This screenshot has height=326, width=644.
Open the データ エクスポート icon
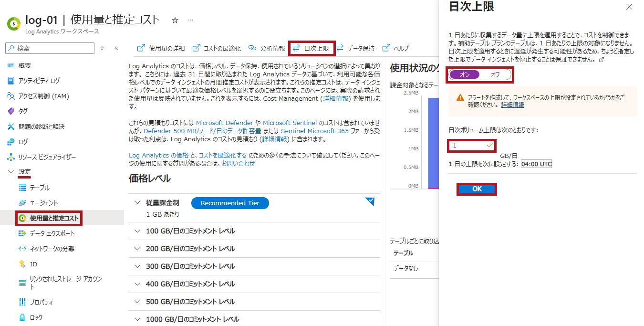tap(22, 233)
